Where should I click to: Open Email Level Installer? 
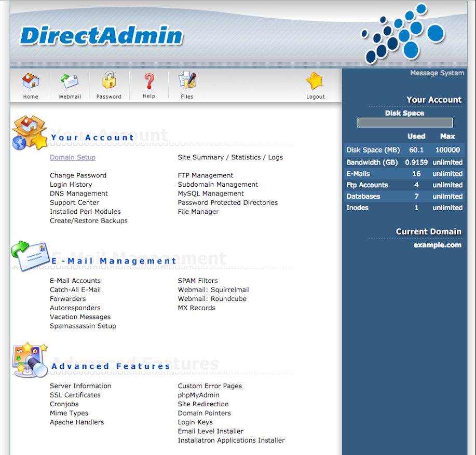pyautogui.click(x=210, y=431)
